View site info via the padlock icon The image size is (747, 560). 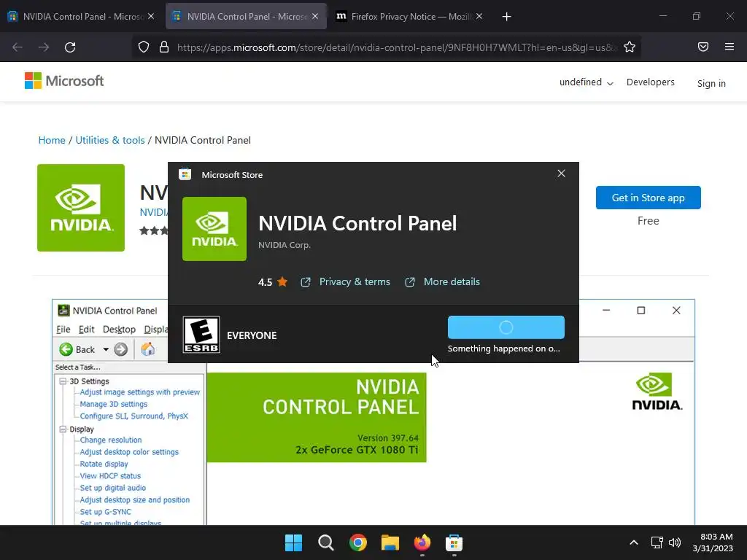(x=164, y=47)
